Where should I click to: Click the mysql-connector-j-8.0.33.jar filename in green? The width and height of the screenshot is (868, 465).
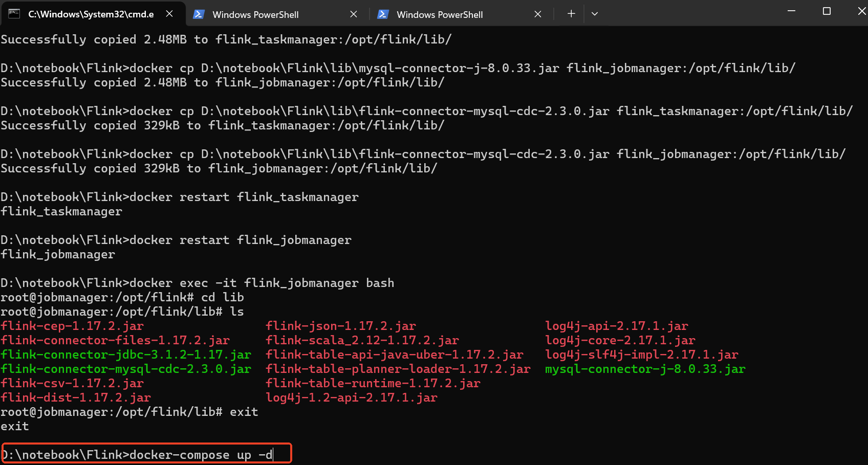645,369
